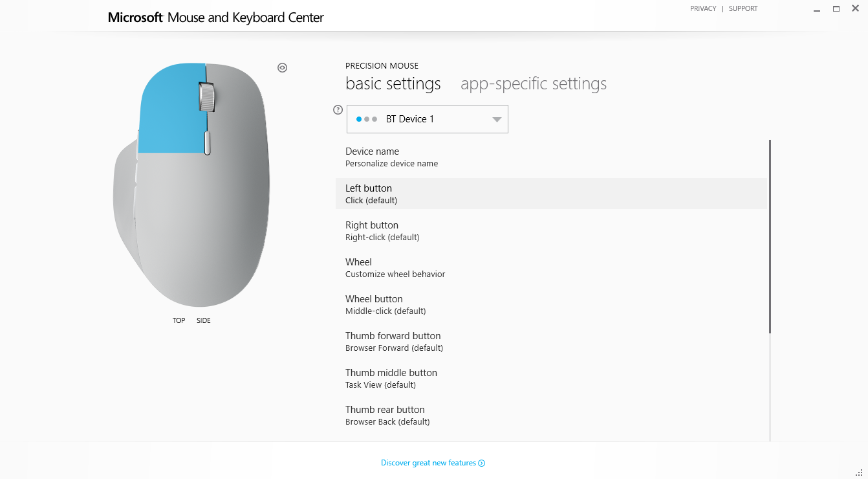Viewport: 868px width, 479px height.
Task: Click the blue connection dot in the device selector
Action: pyautogui.click(x=359, y=119)
